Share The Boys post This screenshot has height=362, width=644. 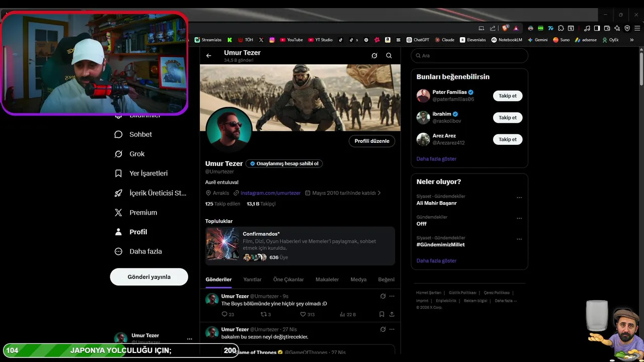click(x=392, y=314)
